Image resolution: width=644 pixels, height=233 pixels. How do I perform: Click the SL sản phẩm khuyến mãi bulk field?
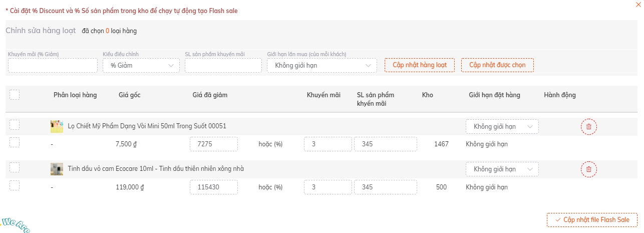[223, 65]
